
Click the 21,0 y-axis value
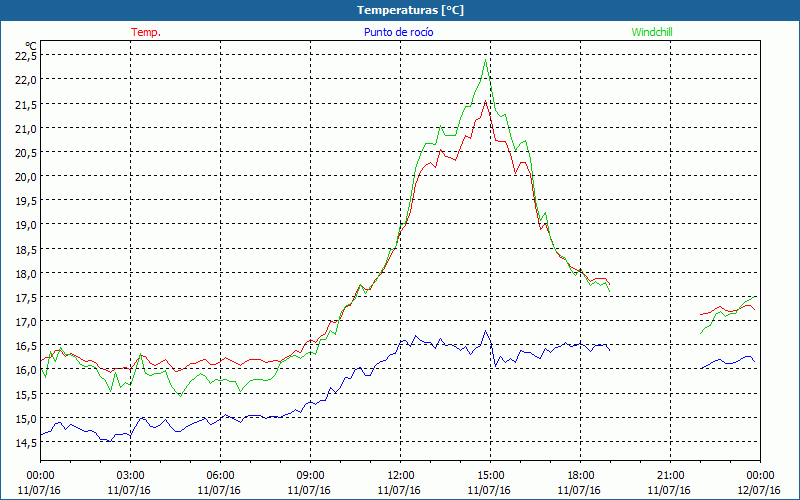click(x=27, y=128)
